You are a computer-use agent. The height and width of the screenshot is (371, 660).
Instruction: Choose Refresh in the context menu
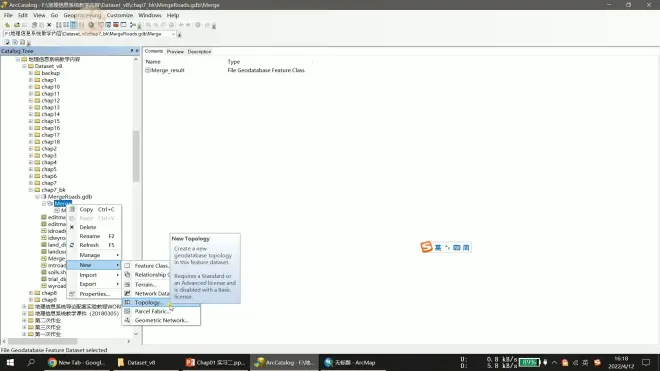click(93, 245)
